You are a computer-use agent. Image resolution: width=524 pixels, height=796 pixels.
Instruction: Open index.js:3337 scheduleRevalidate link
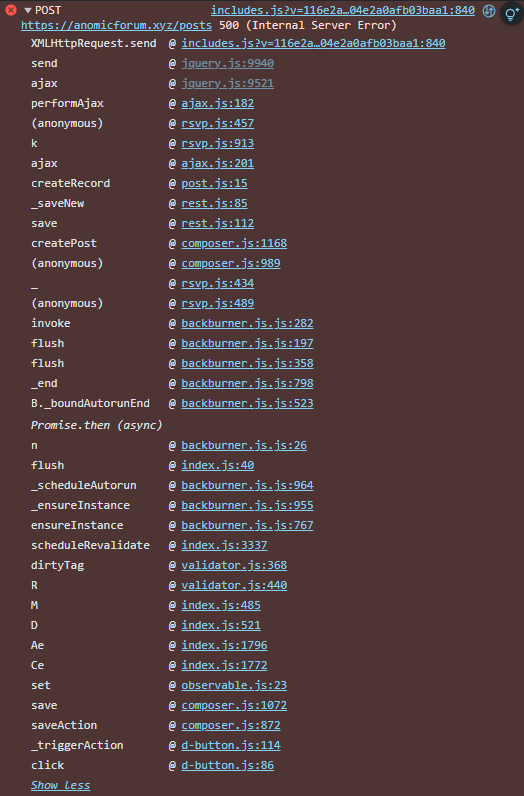tap(224, 545)
